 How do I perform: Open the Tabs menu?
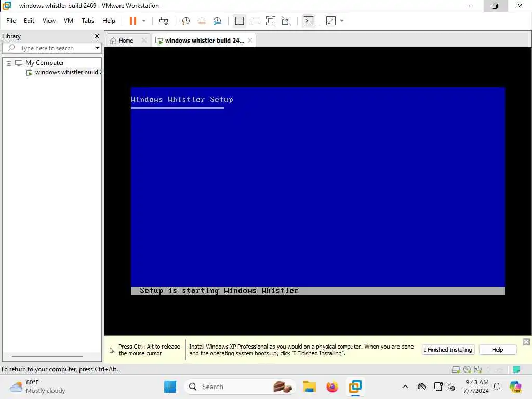tap(88, 21)
